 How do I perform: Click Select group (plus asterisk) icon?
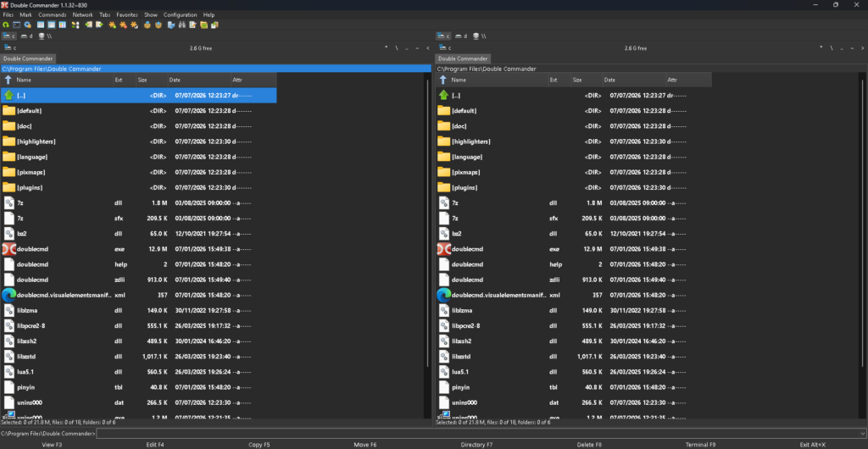tap(113, 25)
